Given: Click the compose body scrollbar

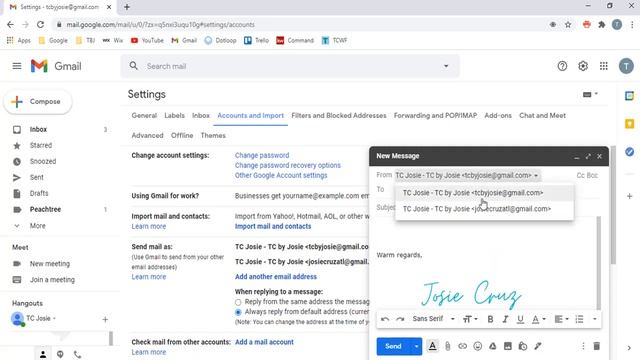Looking at the screenshot, I should click(598, 263).
